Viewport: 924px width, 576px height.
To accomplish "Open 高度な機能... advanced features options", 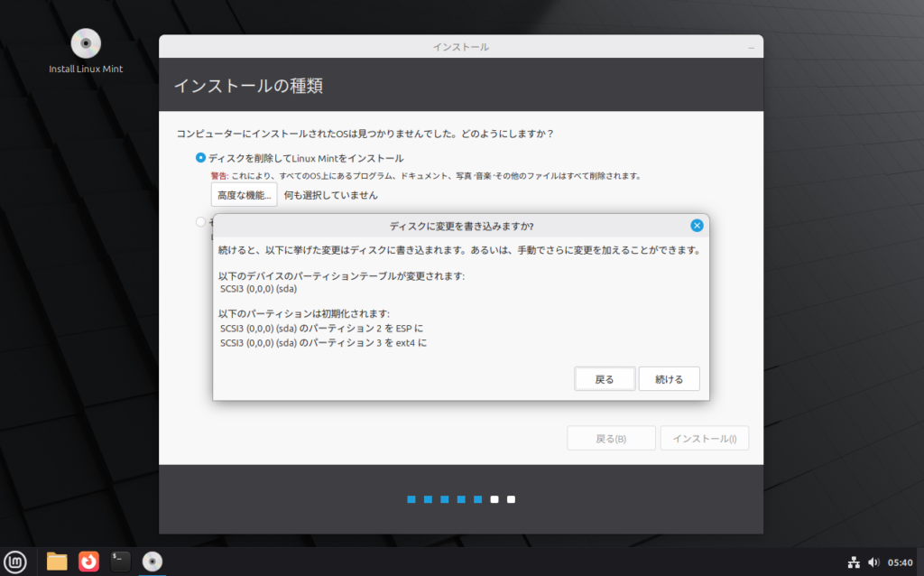I will click(x=244, y=195).
